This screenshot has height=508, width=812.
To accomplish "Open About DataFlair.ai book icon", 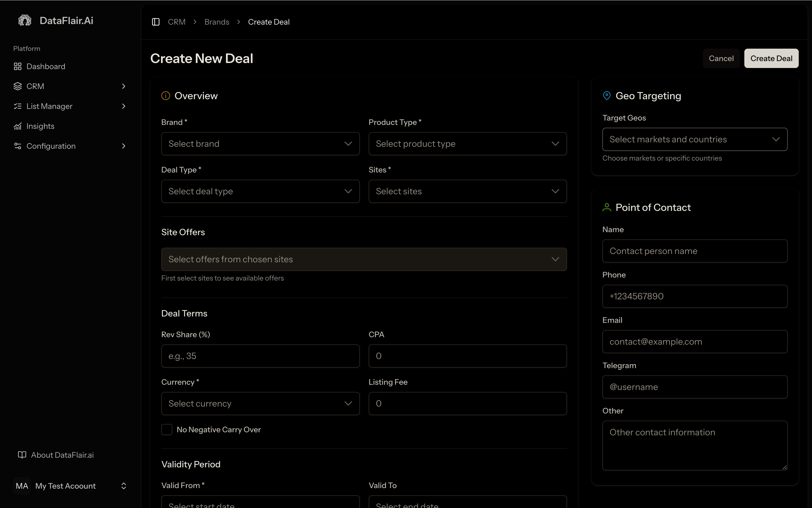I will click(x=22, y=455).
